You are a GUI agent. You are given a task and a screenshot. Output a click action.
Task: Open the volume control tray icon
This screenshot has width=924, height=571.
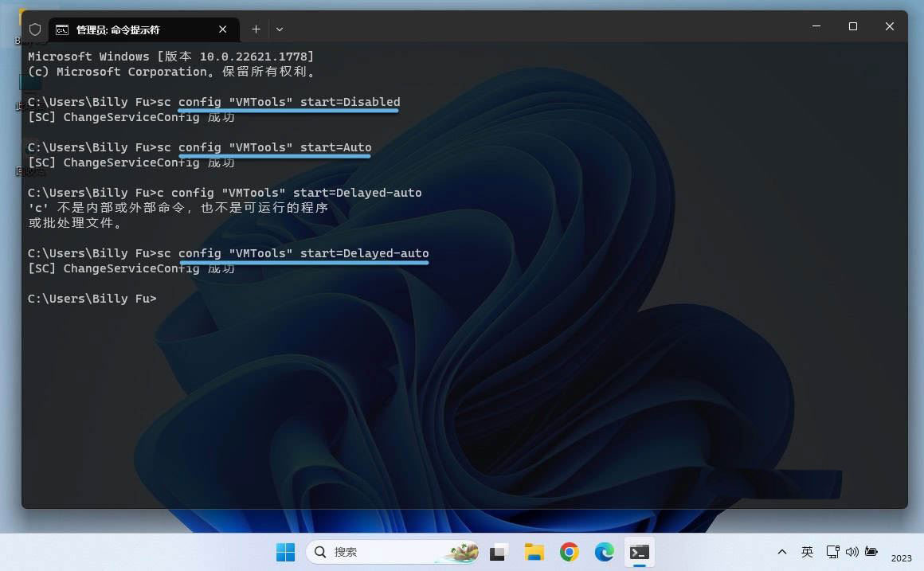pyautogui.click(x=852, y=552)
